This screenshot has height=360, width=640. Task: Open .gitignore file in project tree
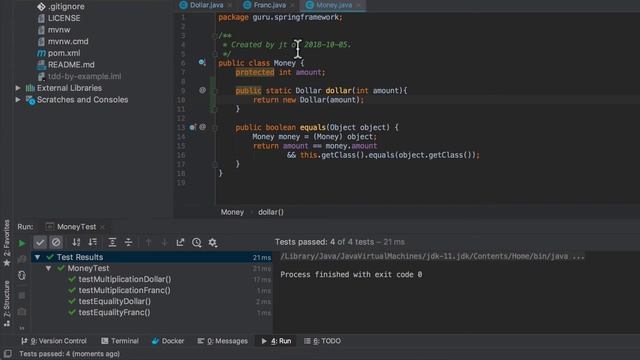(66, 7)
